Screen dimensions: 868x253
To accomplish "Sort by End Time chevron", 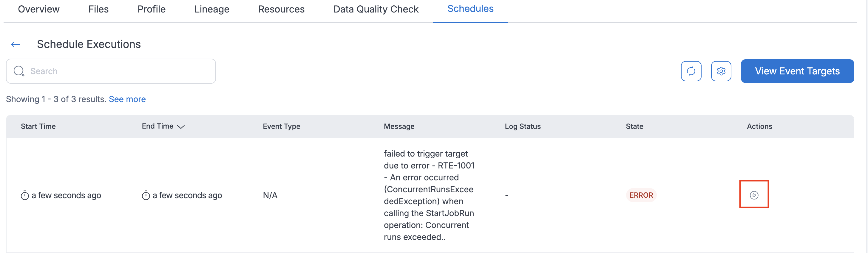I will pos(181,127).
